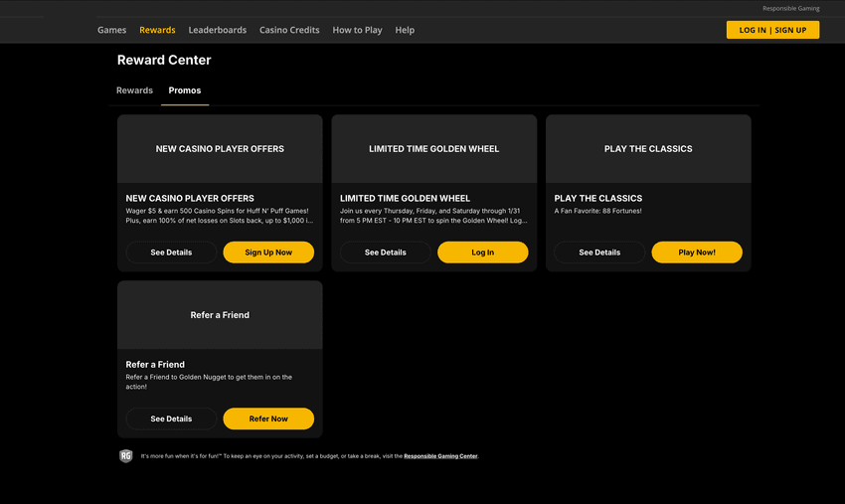Open the Limited Time Golden Wheel banner image
Screen dimensions: 845x504
[x=434, y=149]
